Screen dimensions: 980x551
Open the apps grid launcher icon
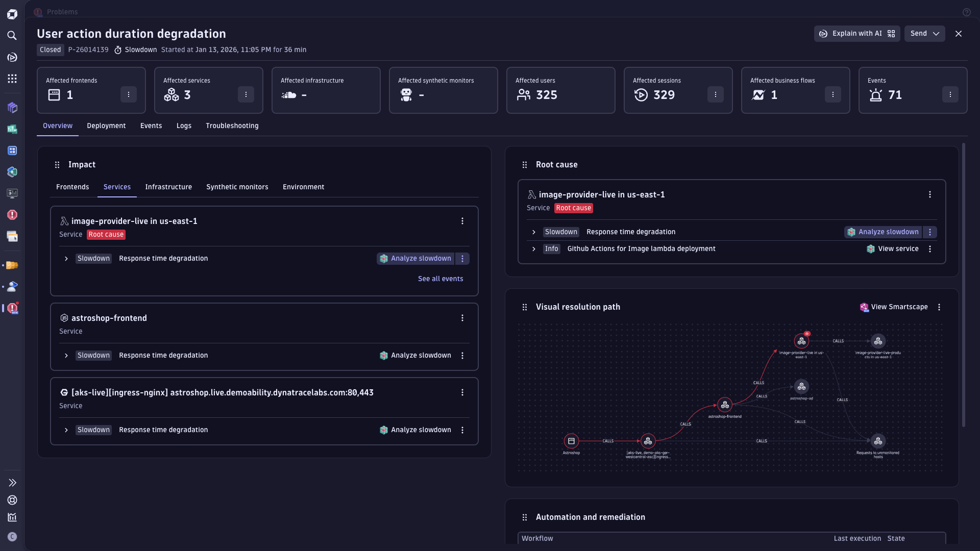pos(12,79)
